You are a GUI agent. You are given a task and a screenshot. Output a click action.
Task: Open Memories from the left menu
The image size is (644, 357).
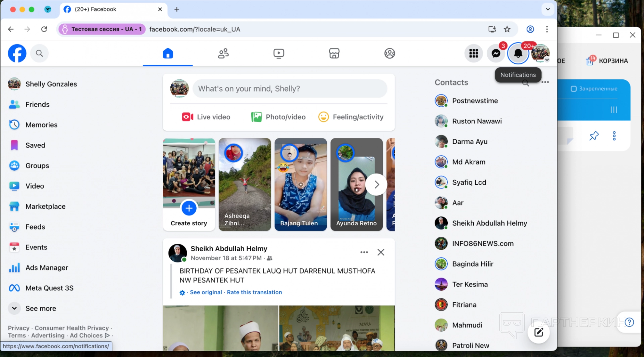41,125
